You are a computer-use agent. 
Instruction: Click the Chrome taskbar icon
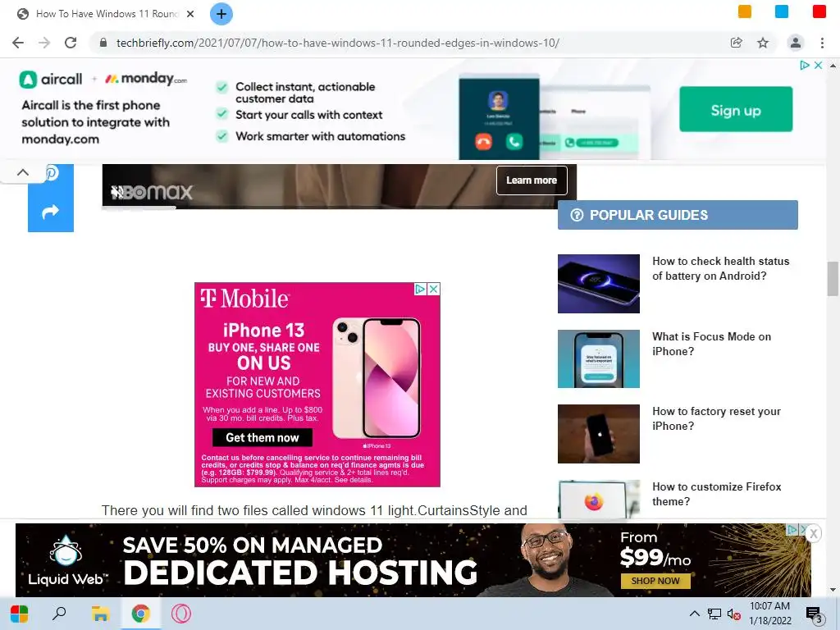pos(140,614)
